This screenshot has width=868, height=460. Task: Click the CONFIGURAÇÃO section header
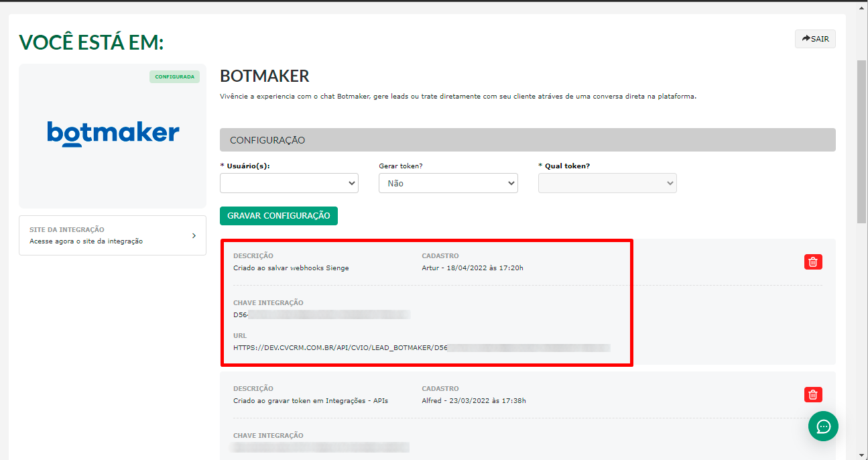[528, 140]
